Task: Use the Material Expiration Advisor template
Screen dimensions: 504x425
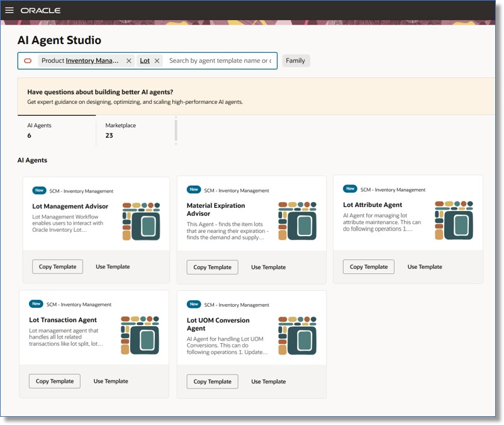Action: [269, 267]
